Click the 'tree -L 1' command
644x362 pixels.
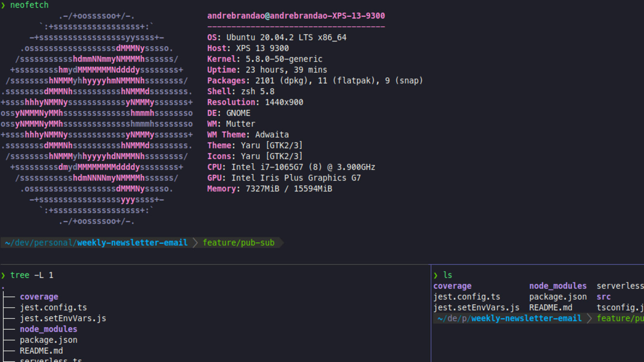click(x=32, y=276)
